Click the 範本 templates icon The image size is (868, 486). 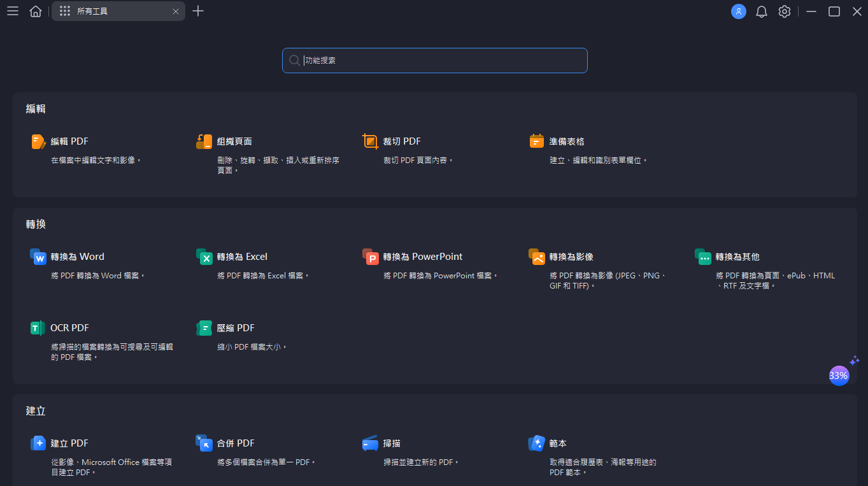536,443
